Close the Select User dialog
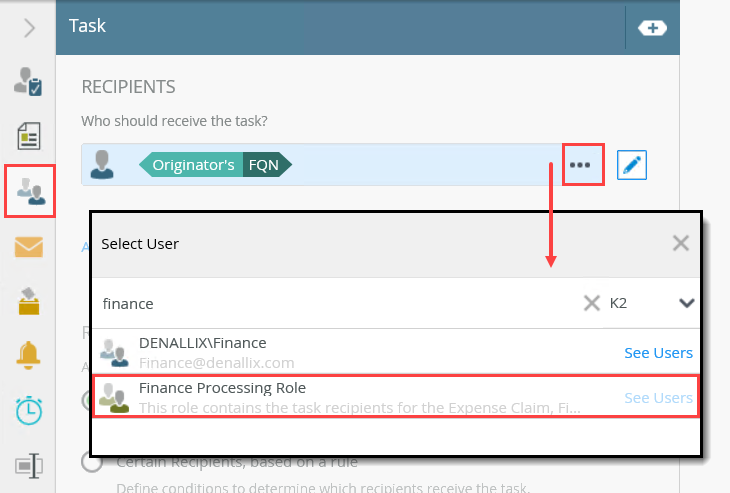Screen dimensions: 730x493 coord(680,243)
